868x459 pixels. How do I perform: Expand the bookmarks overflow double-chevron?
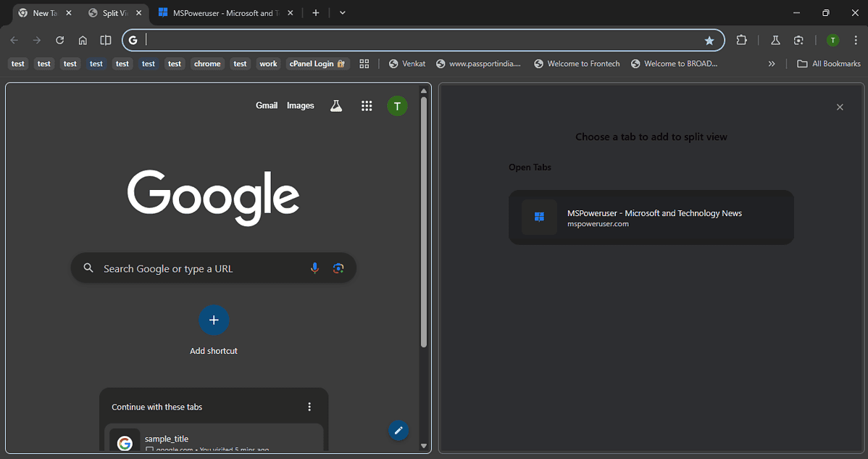(772, 64)
